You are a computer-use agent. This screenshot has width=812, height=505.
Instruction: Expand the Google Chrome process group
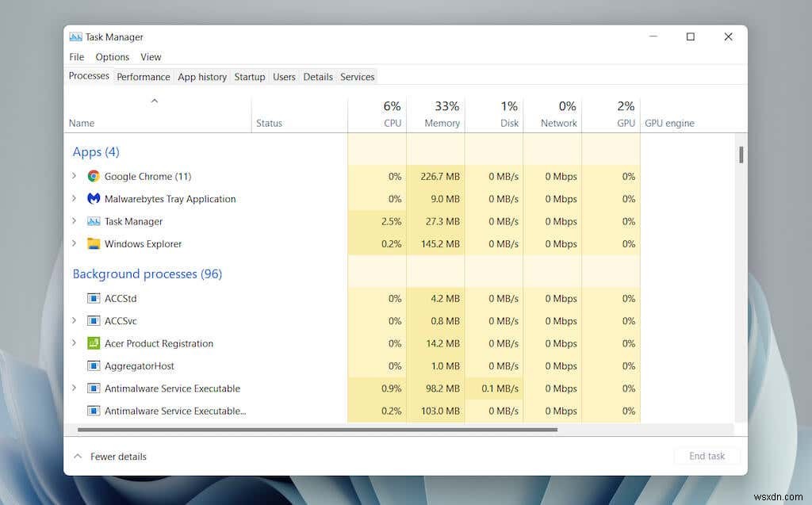point(74,176)
